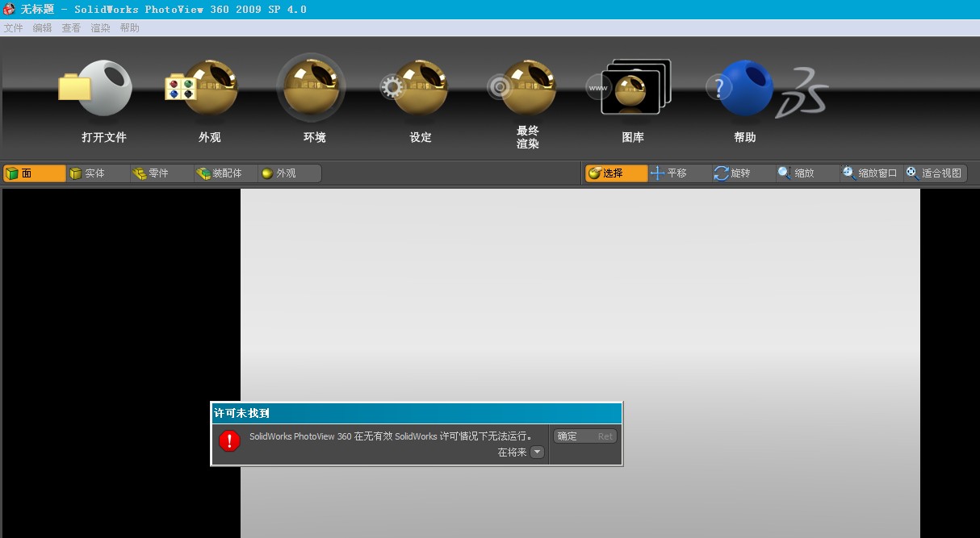Image resolution: width=980 pixels, height=538 pixels.
Task: Expand the 在将来 dropdown arrow
Action: tap(538, 453)
